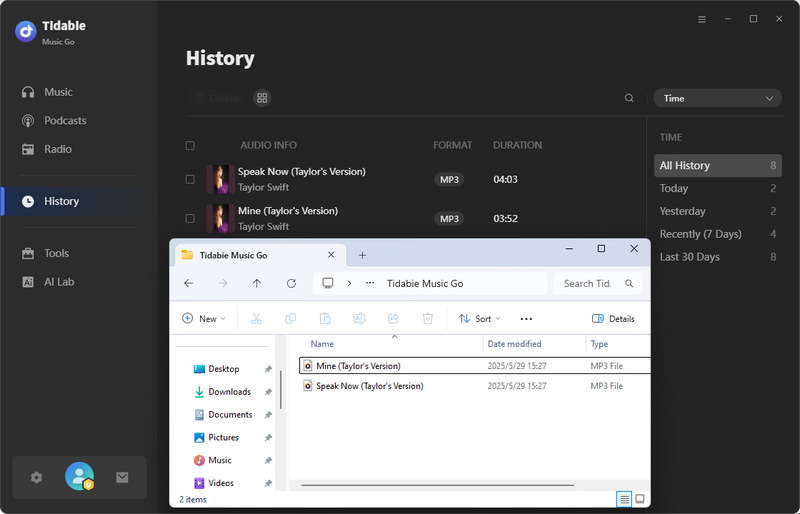This screenshot has width=800, height=514.
Task: Open See more ellipsis in Explorer toolbar
Action: (526, 319)
